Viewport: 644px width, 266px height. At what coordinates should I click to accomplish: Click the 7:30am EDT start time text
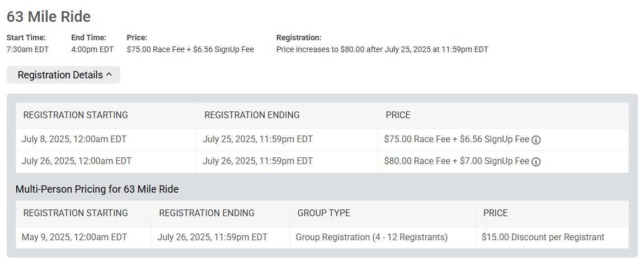pos(27,50)
